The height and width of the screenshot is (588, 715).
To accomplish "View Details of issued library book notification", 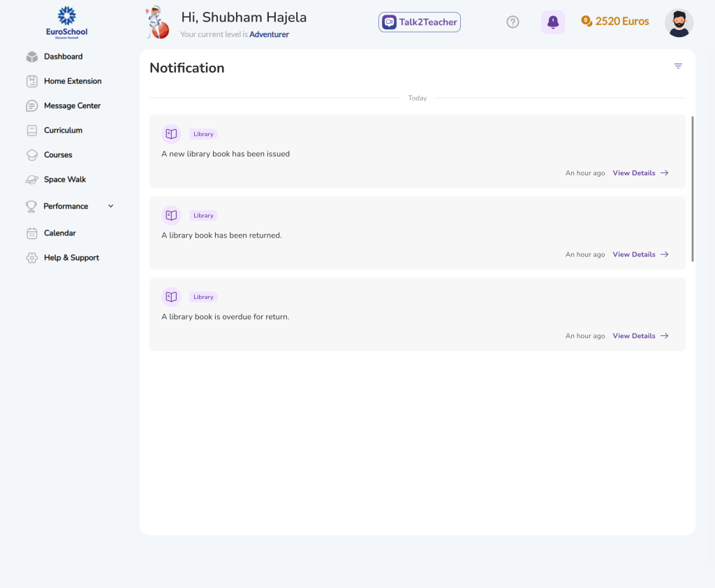I will coord(640,173).
